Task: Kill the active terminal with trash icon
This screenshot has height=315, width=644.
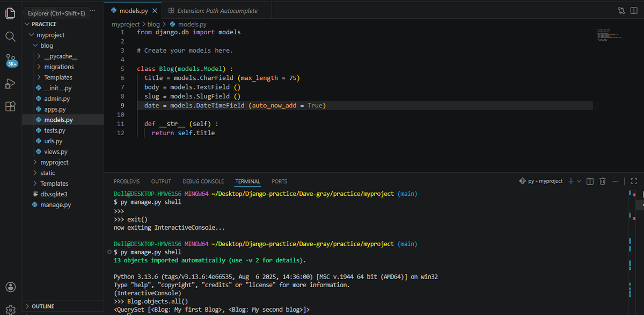Action: (603, 181)
